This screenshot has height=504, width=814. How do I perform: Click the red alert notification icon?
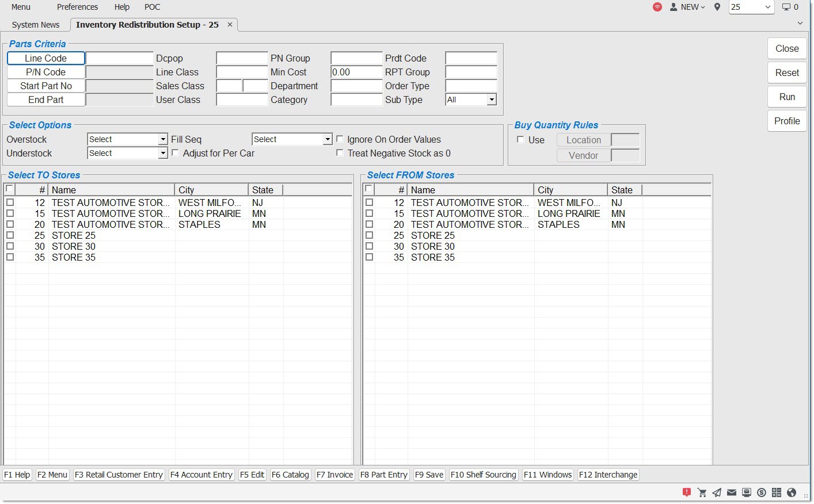(686, 492)
